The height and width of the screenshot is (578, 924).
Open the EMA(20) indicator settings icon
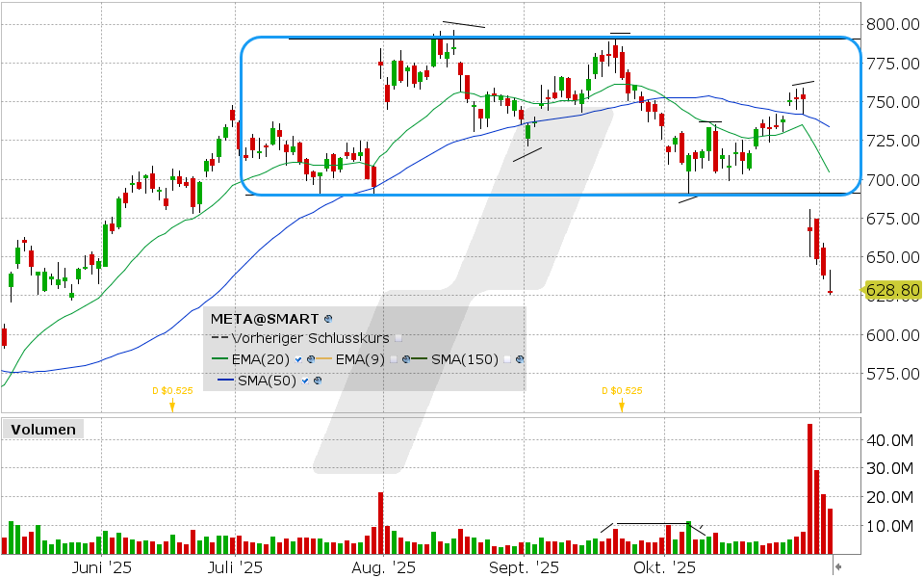(312, 359)
